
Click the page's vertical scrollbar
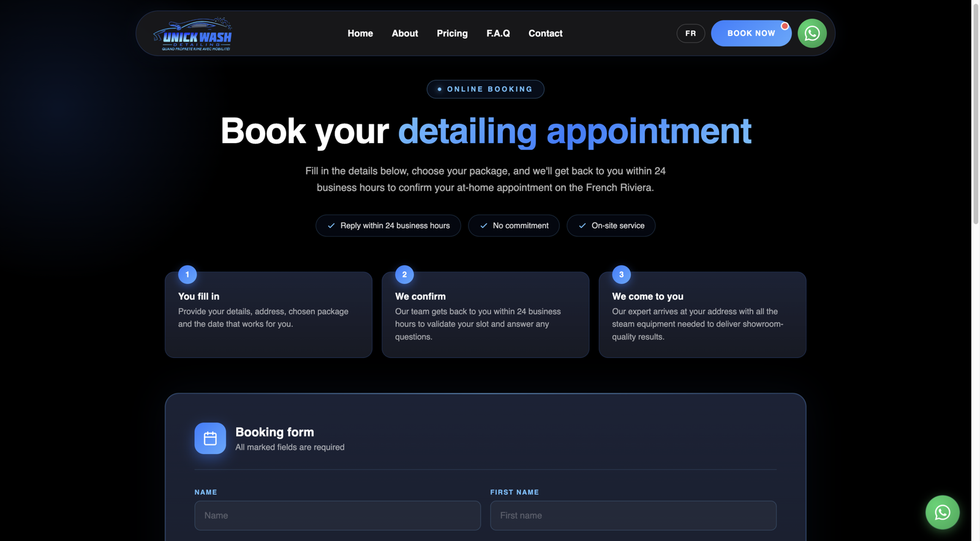pyautogui.click(x=976, y=113)
